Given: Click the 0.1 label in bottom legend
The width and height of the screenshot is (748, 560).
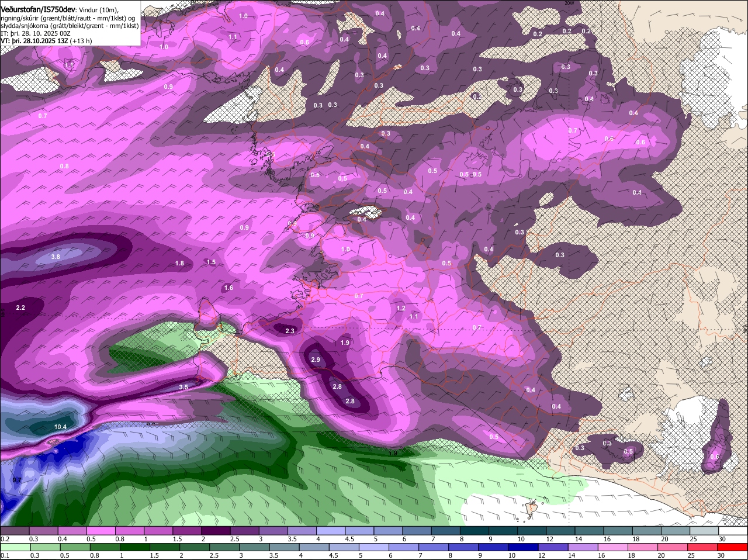Looking at the screenshot, I should tap(5, 555).
